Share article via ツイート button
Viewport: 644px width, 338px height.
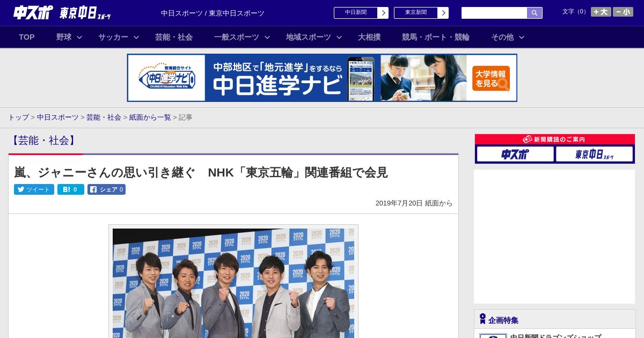pyautogui.click(x=34, y=189)
